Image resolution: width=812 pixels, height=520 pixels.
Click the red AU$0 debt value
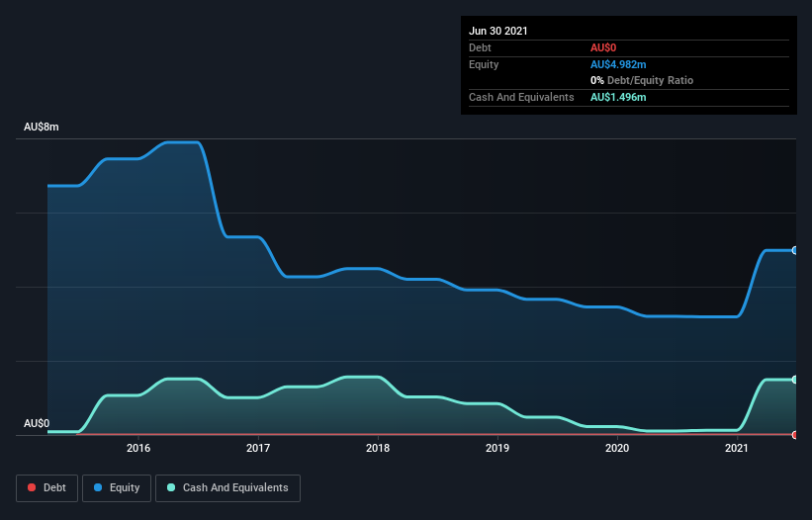tap(603, 47)
